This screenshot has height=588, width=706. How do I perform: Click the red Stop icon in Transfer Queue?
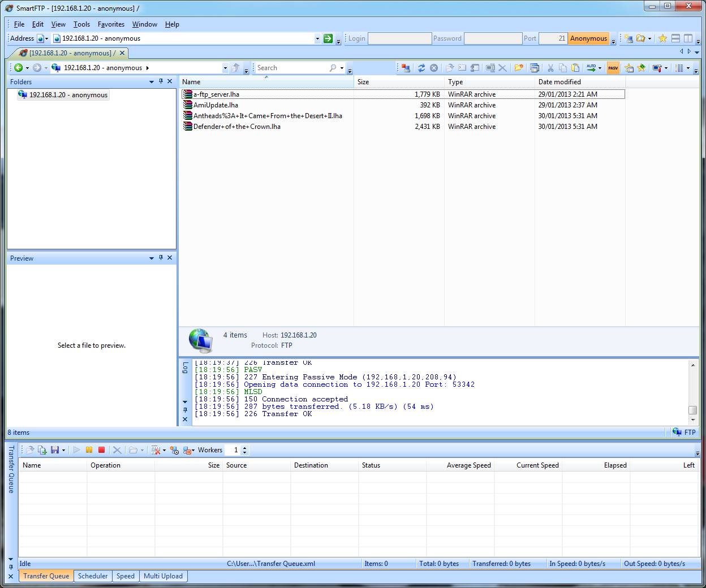(x=102, y=450)
